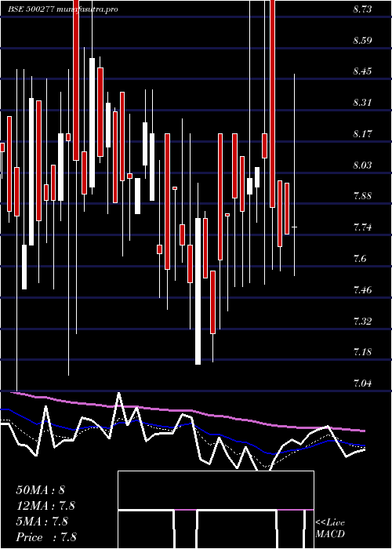
Task: Click the pink 50MA line
Action: (x=189, y=411)
